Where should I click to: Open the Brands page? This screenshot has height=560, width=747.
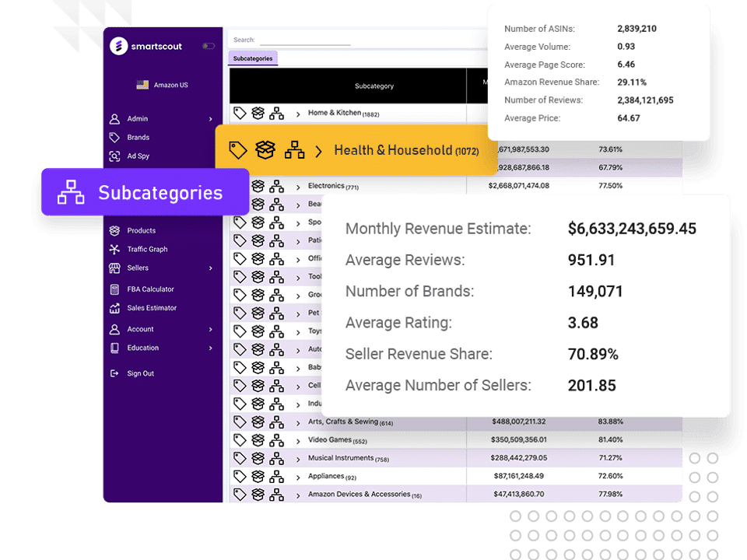[x=139, y=137]
